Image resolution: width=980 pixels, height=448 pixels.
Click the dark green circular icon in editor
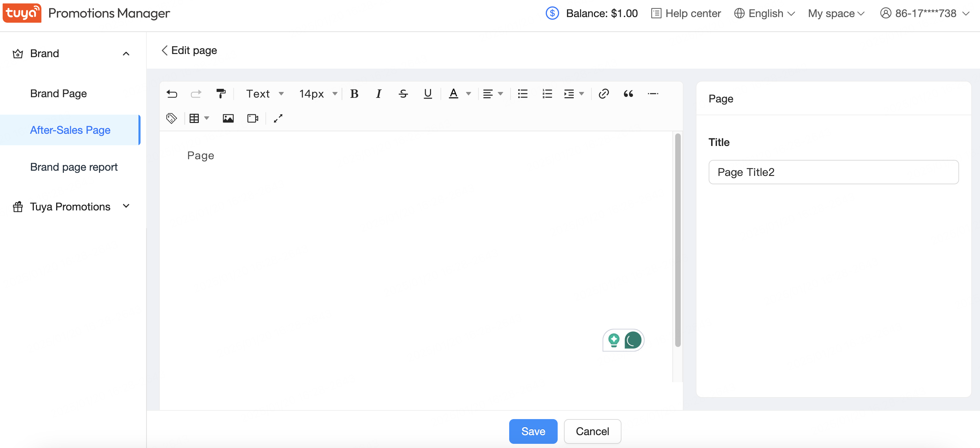633,340
